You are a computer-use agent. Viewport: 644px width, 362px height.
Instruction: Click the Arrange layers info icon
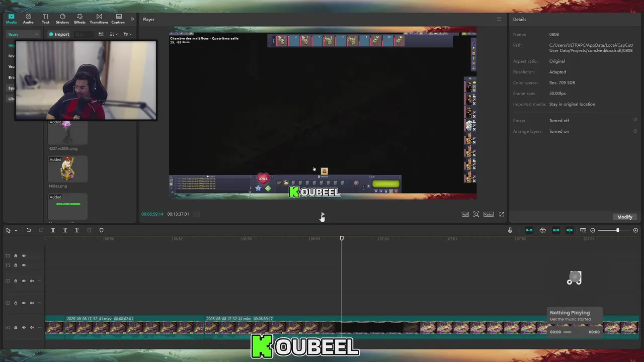pos(635,131)
